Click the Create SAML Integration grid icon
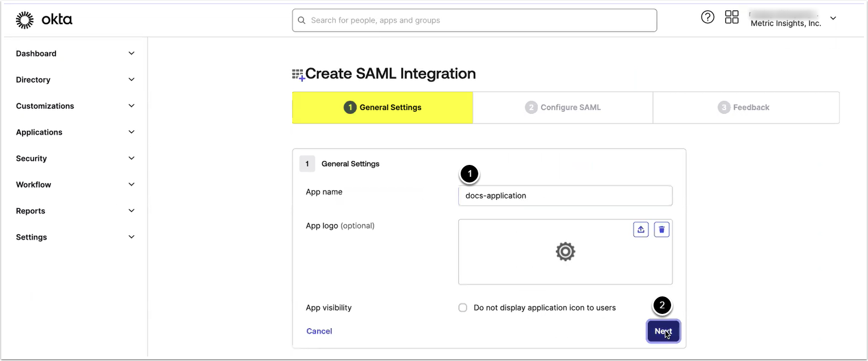 coord(298,75)
